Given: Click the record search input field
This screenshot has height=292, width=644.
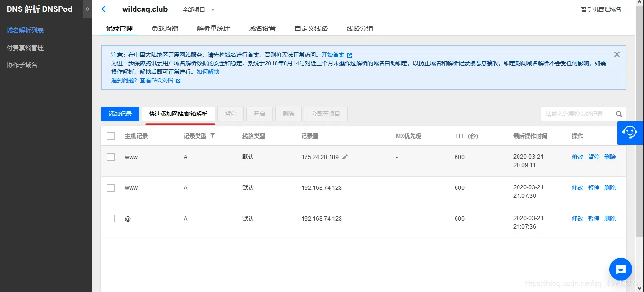Looking at the screenshot, I should [578, 114].
